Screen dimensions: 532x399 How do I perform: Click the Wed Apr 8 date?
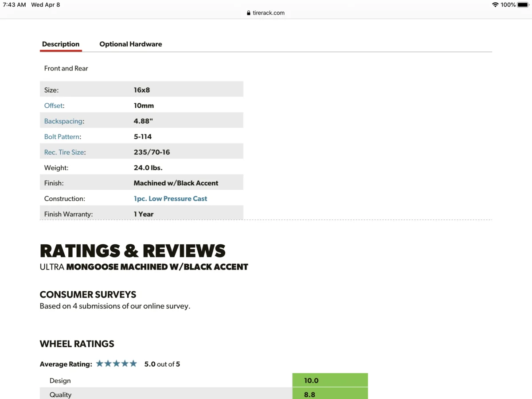(x=46, y=5)
